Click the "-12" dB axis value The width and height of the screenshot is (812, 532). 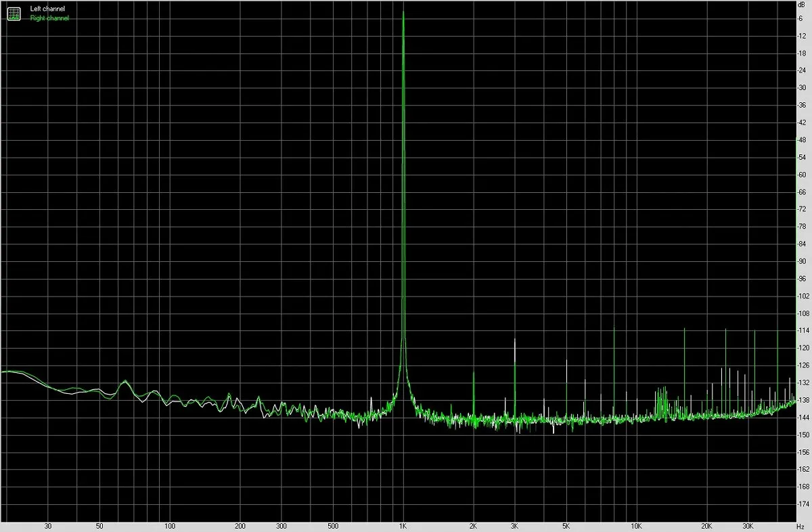pyautogui.click(x=803, y=35)
